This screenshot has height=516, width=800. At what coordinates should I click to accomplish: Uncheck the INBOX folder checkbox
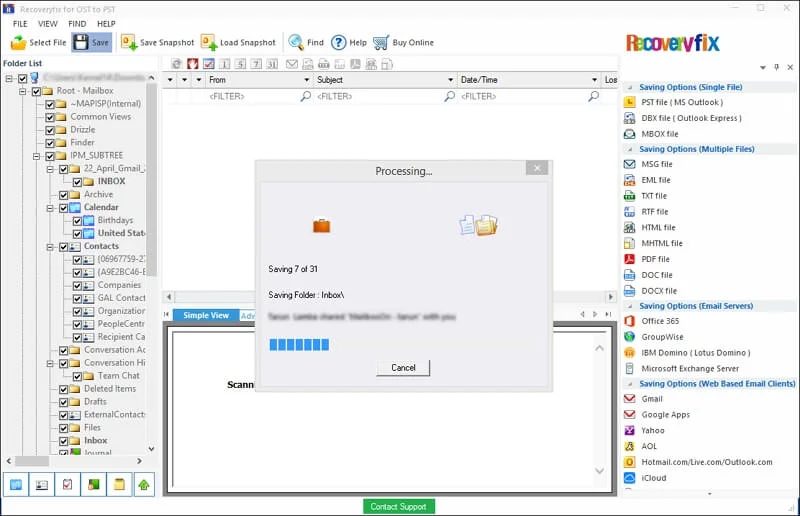coord(77,182)
